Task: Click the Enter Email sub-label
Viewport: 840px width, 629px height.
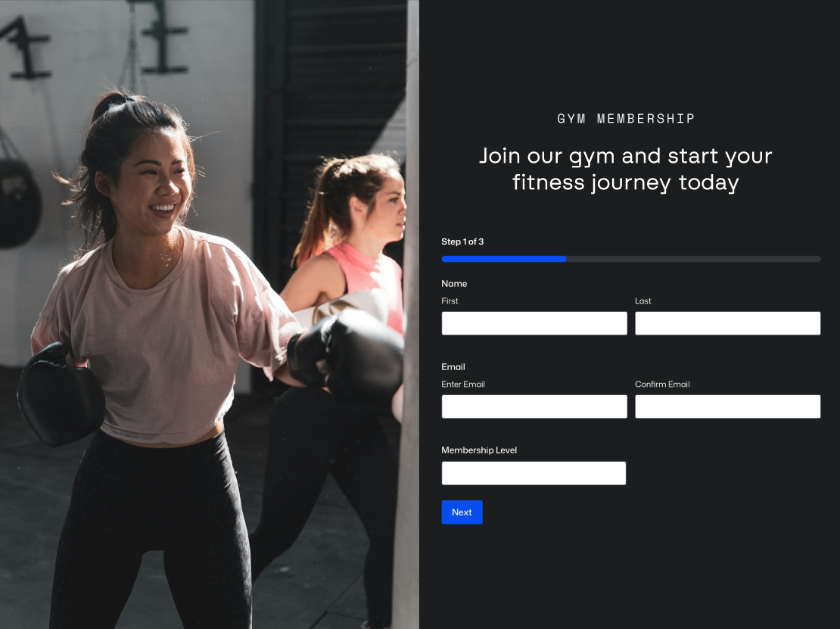Action: (463, 385)
